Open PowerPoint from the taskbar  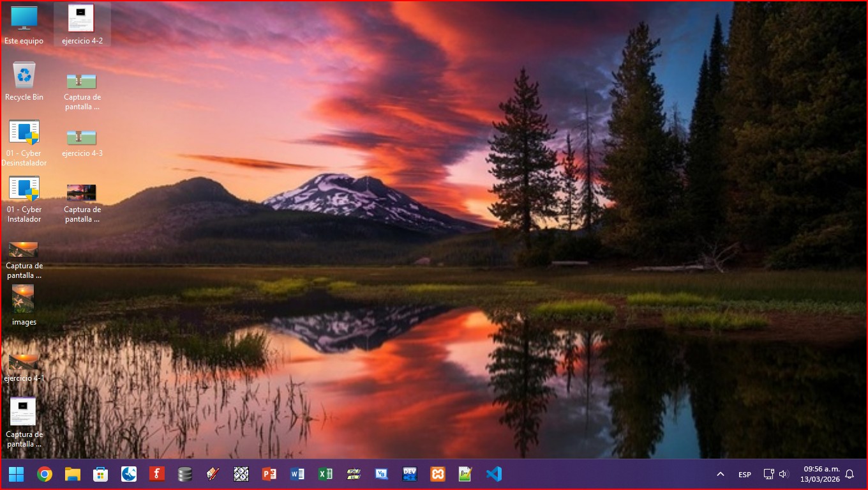pos(269,474)
